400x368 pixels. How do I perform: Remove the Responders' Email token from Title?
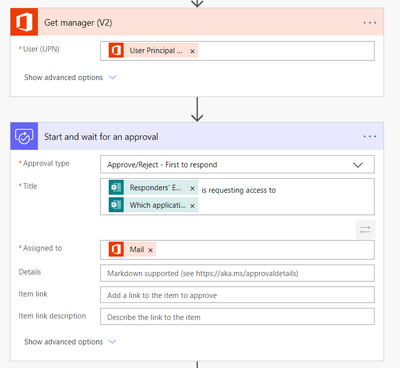click(x=192, y=188)
